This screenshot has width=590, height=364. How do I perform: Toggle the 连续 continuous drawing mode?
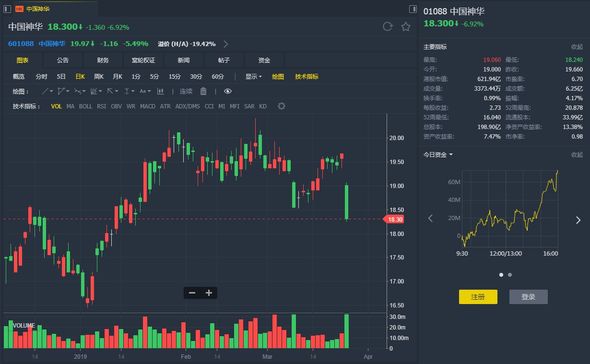coord(186,91)
